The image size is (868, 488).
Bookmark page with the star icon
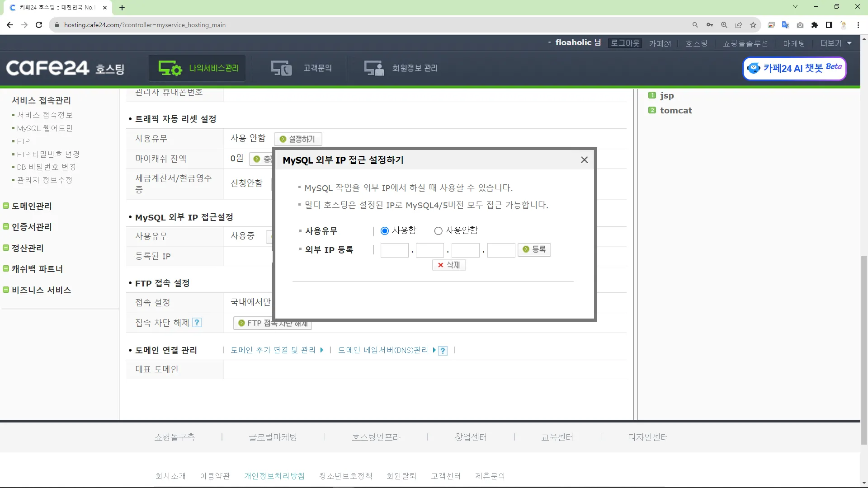click(x=753, y=25)
